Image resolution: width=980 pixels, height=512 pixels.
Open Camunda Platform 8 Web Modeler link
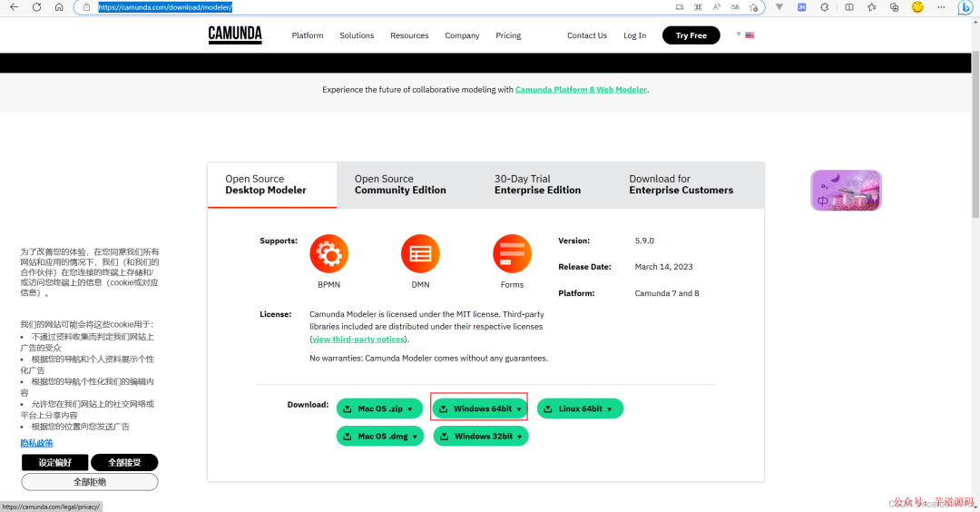[581, 90]
